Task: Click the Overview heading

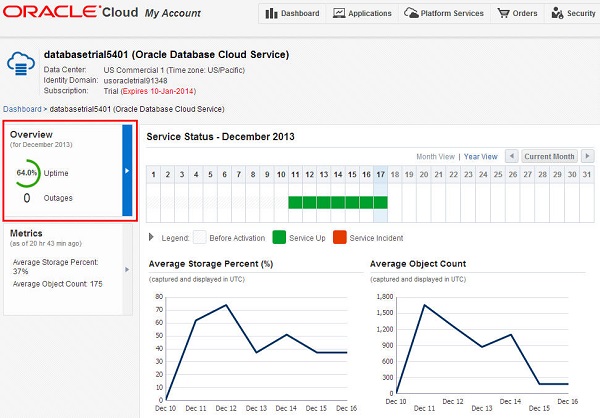Action: coord(31,135)
